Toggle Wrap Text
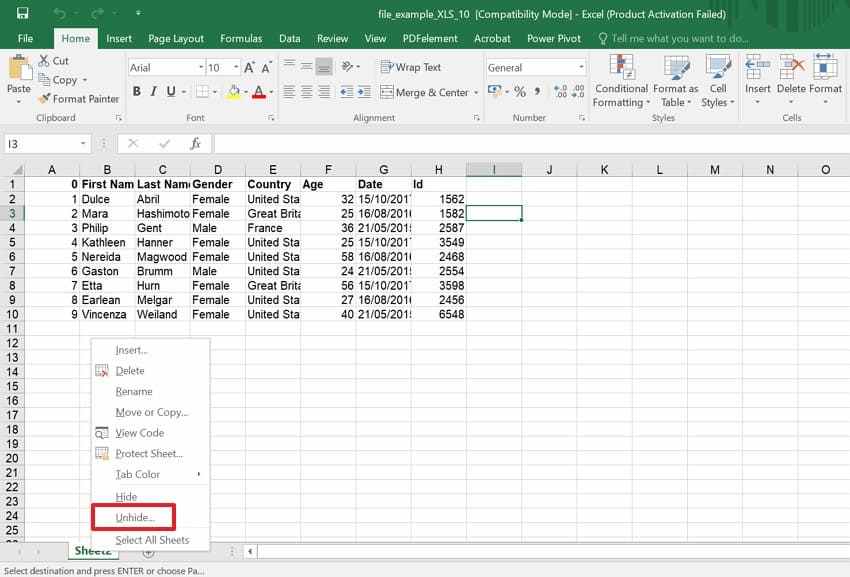850x577 pixels. tap(411, 67)
